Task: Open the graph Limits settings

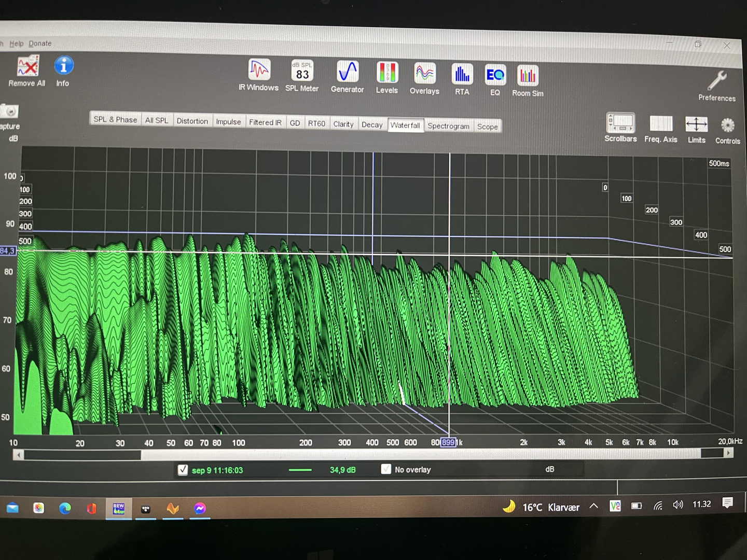Action: pyautogui.click(x=696, y=125)
